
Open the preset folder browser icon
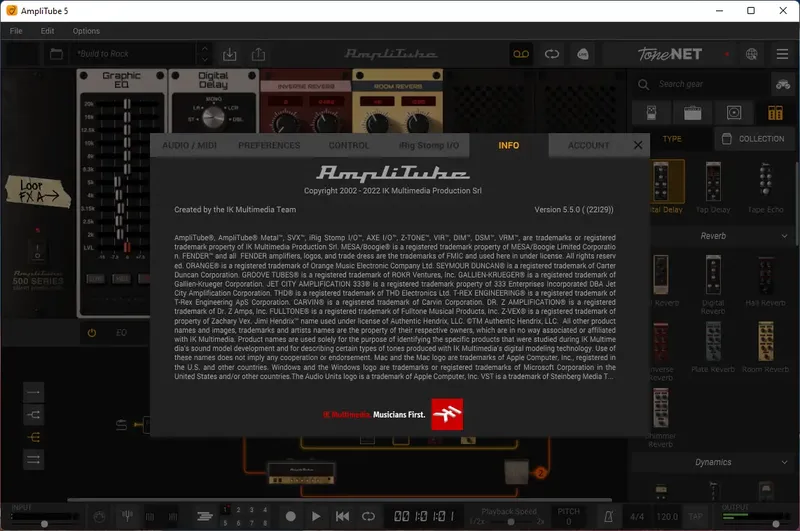point(56,54)
